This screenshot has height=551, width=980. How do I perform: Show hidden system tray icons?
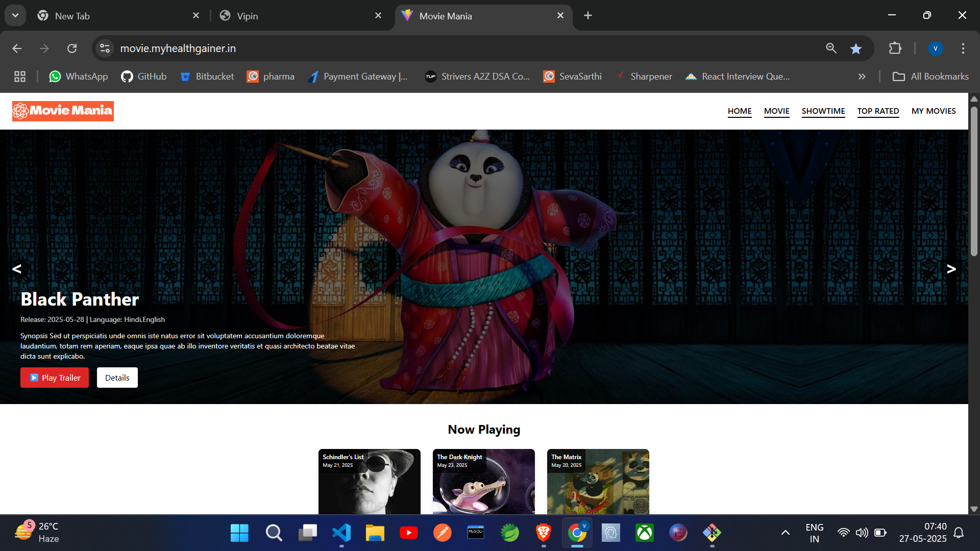coord(786,533)
